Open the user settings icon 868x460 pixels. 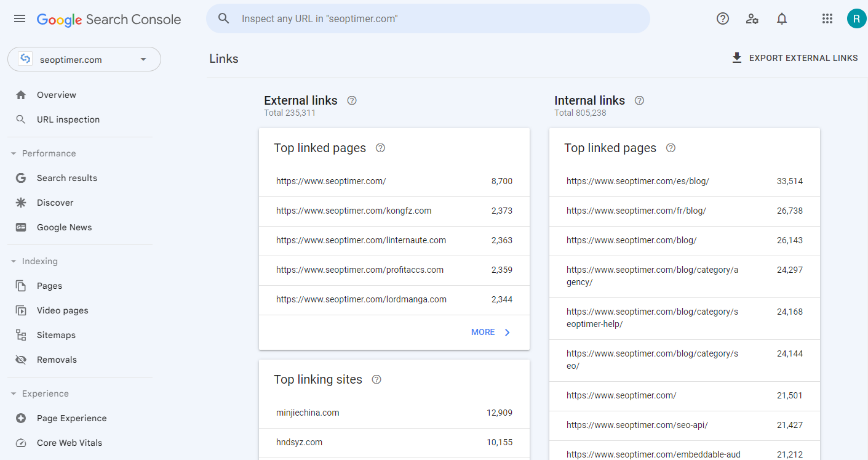pos(752,18)
